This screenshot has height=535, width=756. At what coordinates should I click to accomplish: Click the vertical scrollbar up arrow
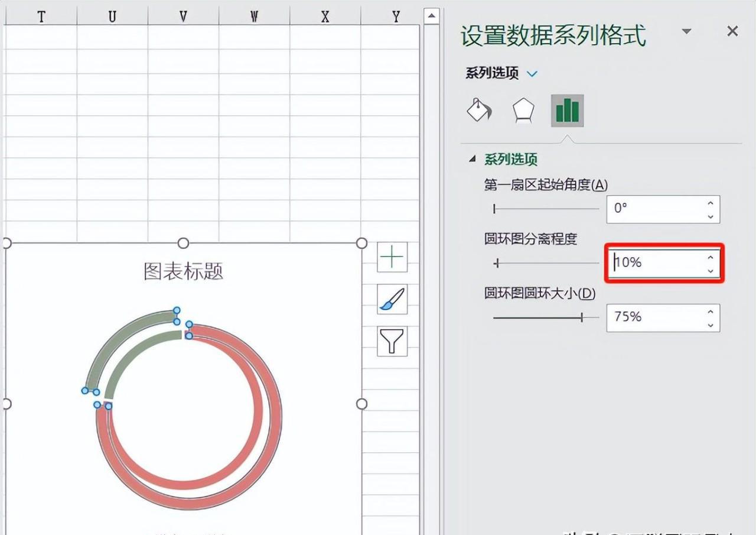(x=432, y=17)
